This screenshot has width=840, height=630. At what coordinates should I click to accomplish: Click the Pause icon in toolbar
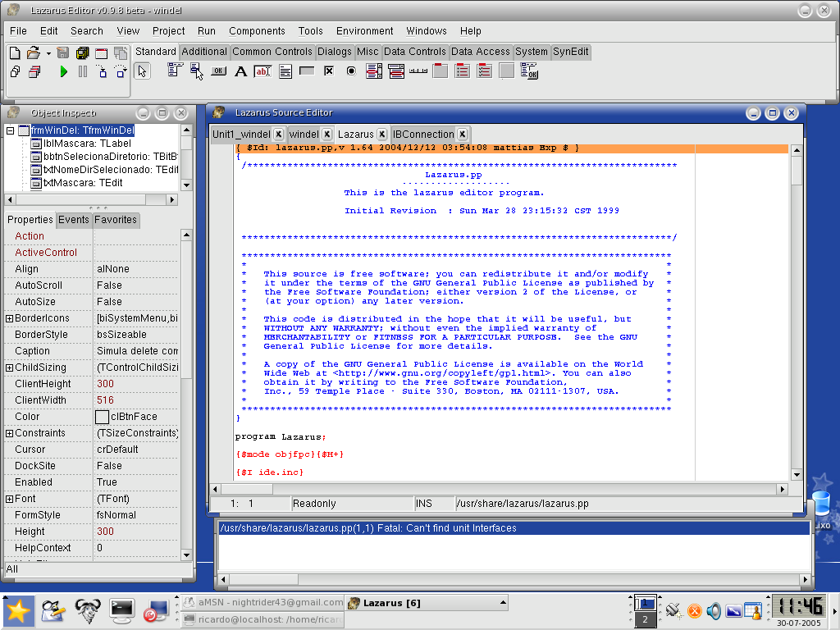click(x=83, y=72)
